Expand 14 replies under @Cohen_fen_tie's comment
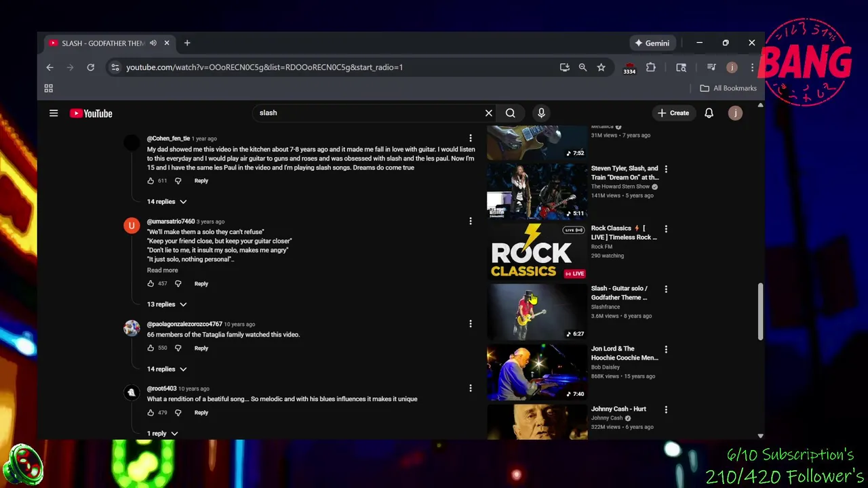 point(167,201)
